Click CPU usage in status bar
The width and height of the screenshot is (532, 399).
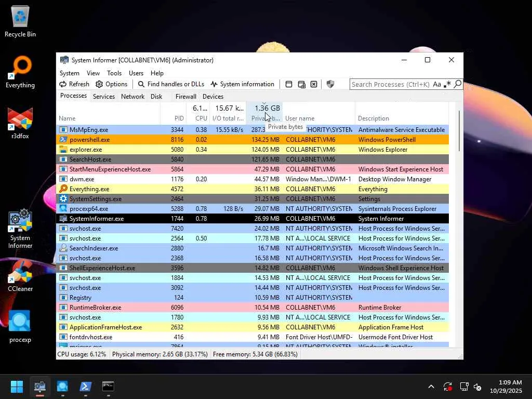(x=82, y=354)
